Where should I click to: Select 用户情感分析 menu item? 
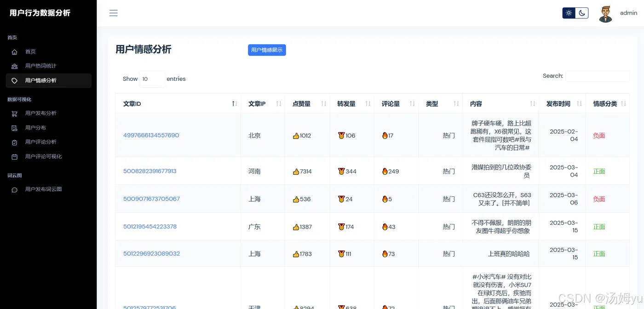click(48, 80)
